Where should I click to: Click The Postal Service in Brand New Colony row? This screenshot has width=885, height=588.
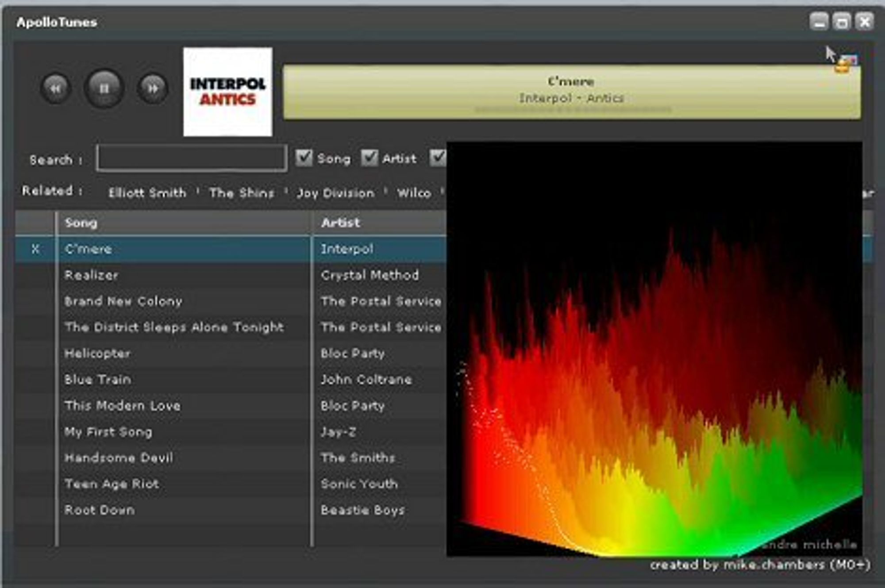(x=381, y=301)
